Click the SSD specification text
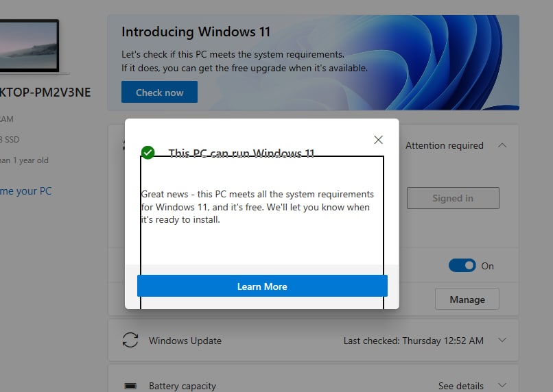The width and height of the screenshot is (553, 392). 10,140
